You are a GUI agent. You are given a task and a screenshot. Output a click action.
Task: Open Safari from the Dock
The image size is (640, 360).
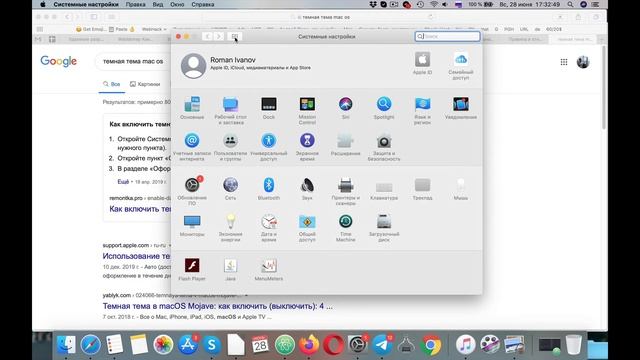click(90, 344)
